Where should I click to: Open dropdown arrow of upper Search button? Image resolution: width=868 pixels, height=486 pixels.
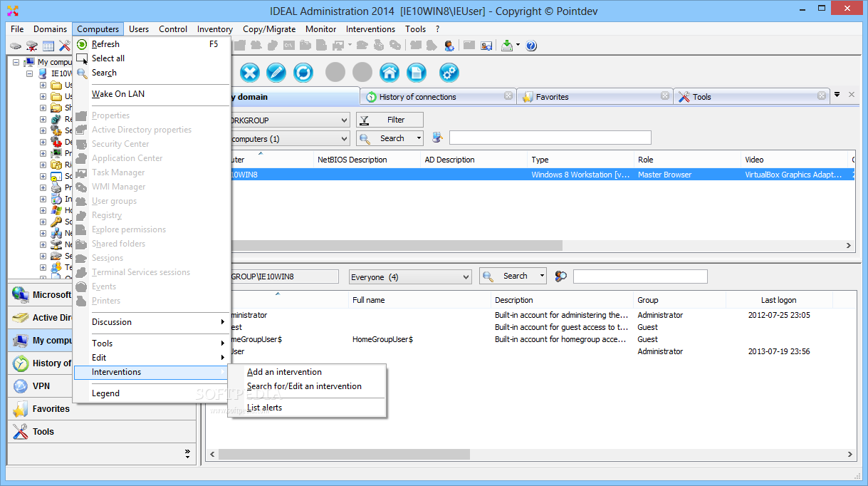419,138
